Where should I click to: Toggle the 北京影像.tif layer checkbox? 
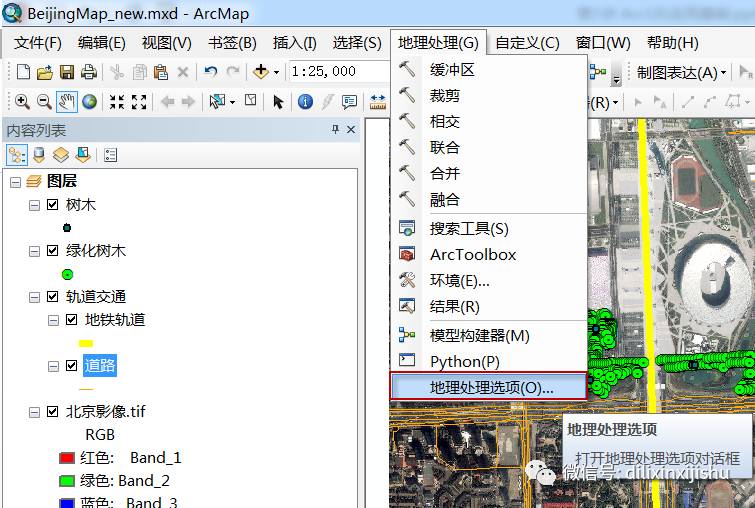[52, 412]
